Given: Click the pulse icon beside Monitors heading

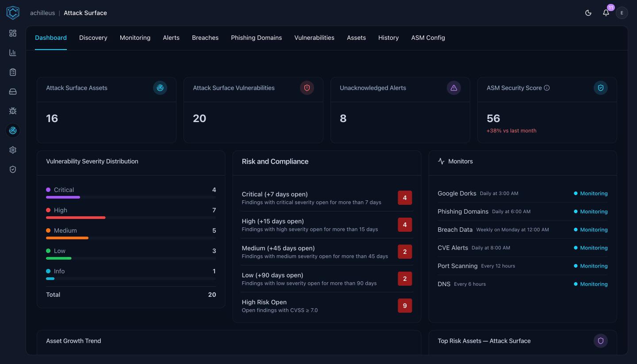Looking at the screenshot, I should [441, 161].
